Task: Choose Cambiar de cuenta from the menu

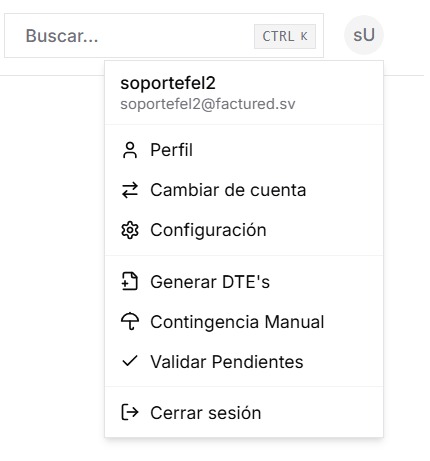Action: coord(244,190)
